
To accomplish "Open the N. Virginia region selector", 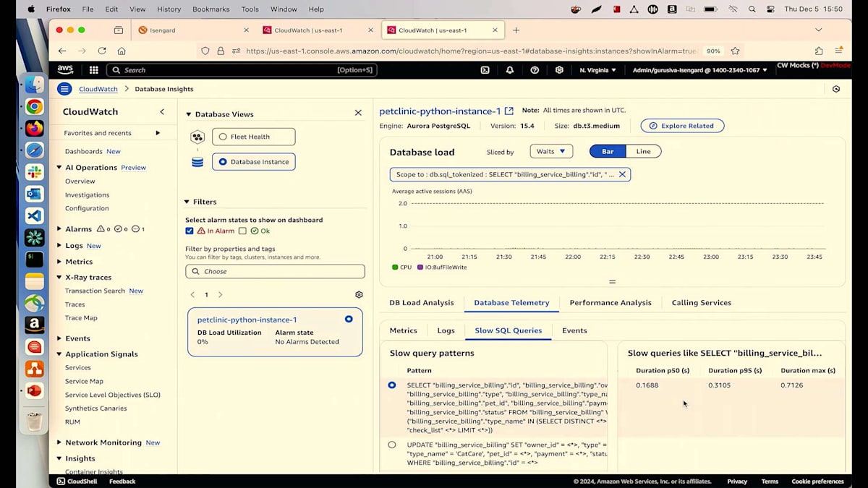I will tap(598, 70).
